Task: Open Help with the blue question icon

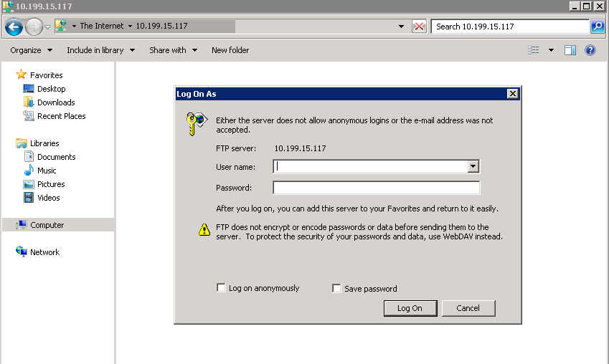Action: click(590, 50)
